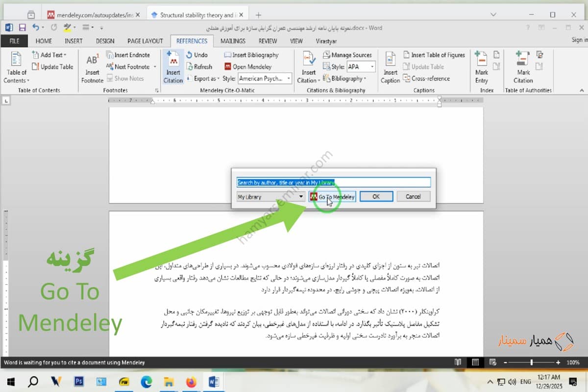Image resolution: width=588 pixels, height=392 pixels.
Task: Click Insert Endnote
Action: point(127,55)
